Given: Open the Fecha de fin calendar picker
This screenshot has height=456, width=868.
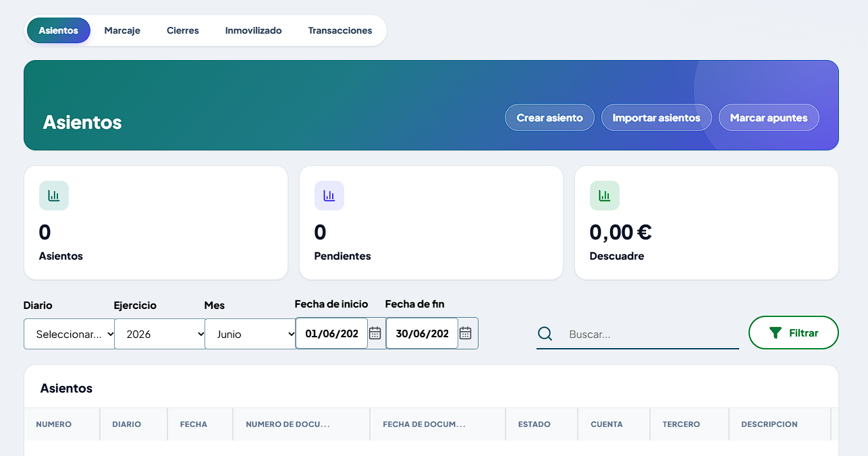Looking at the screenshot, I should (x=466, y=333).
